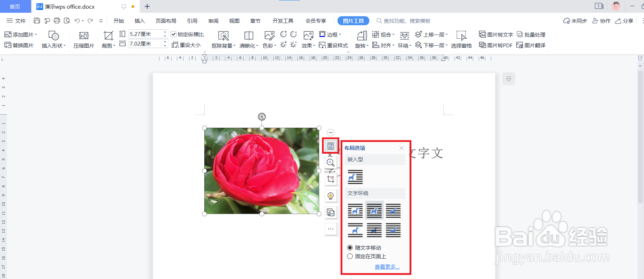Click the Print icon in quick toolbar
This screenshot has width=644, height=279.
coord(57,21)
